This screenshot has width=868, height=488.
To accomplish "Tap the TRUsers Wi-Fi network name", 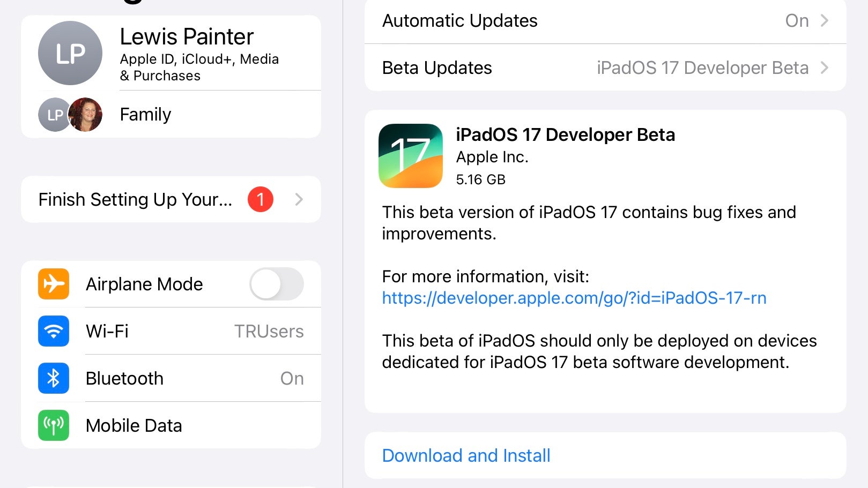I will point(269,332).
